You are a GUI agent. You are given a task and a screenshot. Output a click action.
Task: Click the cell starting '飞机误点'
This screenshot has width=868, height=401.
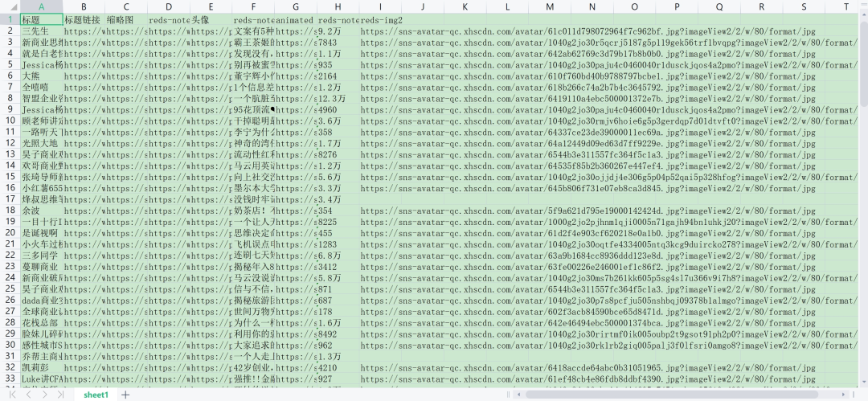pos(253,243)
